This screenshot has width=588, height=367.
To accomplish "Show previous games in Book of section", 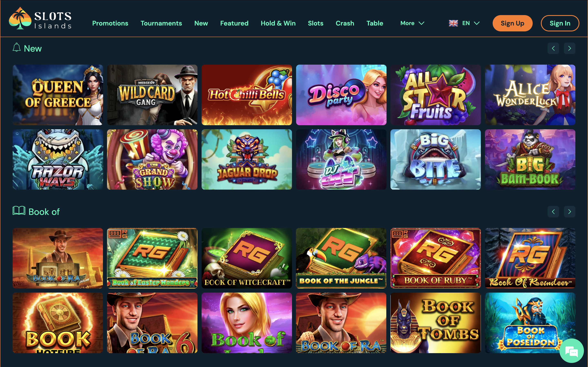I will [x=553, y=212].
